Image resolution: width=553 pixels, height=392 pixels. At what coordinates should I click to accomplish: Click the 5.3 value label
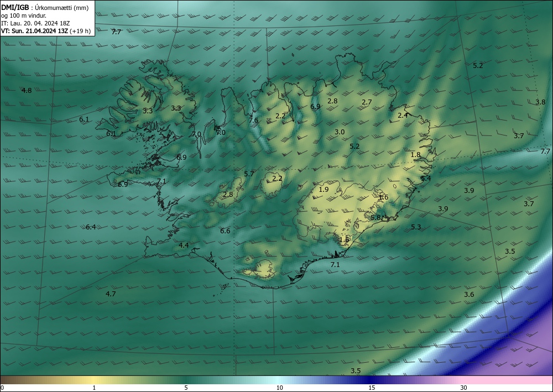click(x=416, y=227)
